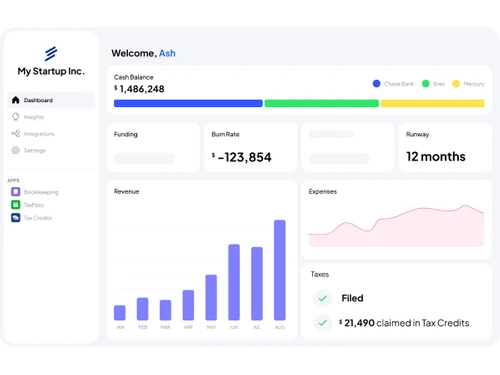Click the Mercury legend label

(474, 84)
